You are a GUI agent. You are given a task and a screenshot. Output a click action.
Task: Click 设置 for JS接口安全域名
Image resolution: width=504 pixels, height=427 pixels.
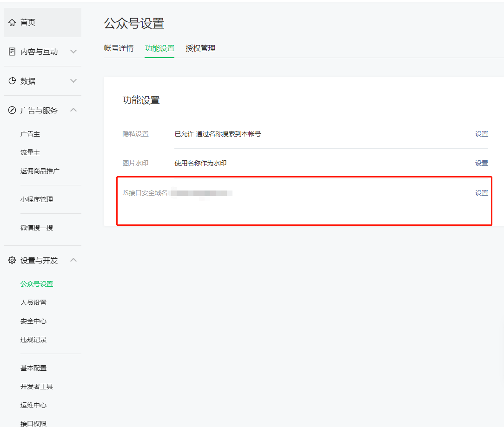(x=481, y=193)
